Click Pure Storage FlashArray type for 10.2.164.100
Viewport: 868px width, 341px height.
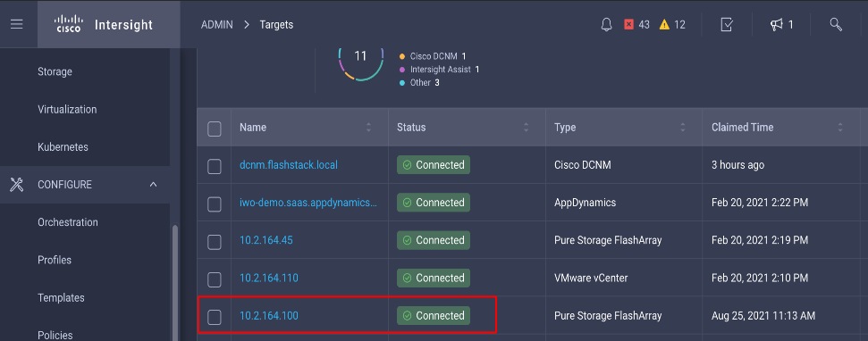point(608,316)
